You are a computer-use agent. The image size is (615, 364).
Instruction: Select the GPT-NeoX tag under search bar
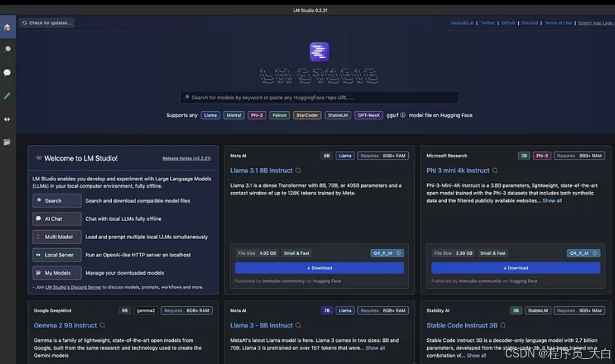369,115
